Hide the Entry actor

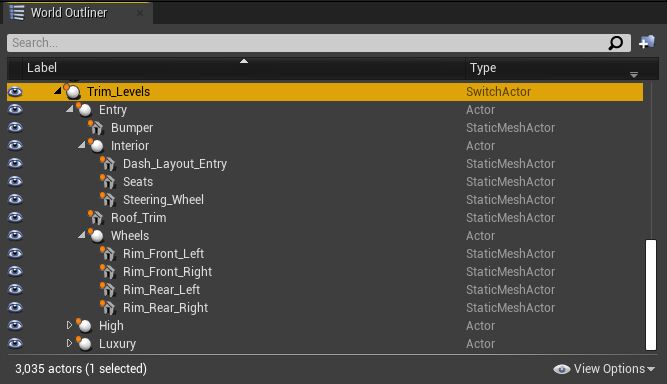15,109
